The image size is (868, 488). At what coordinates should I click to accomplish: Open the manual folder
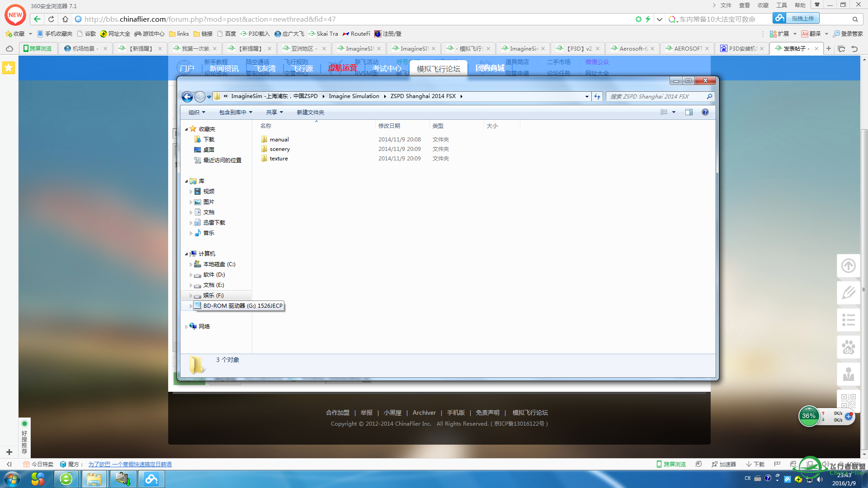(x=279, y=140)
